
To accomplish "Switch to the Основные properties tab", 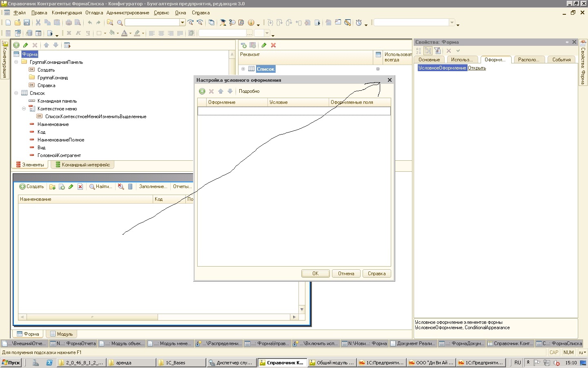I will pos(429,60).
